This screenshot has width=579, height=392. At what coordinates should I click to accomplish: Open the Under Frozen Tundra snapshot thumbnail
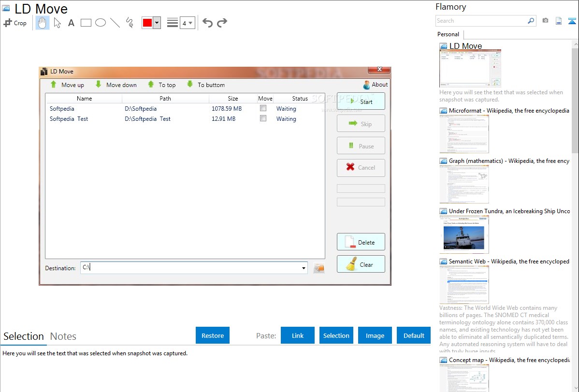464,234
